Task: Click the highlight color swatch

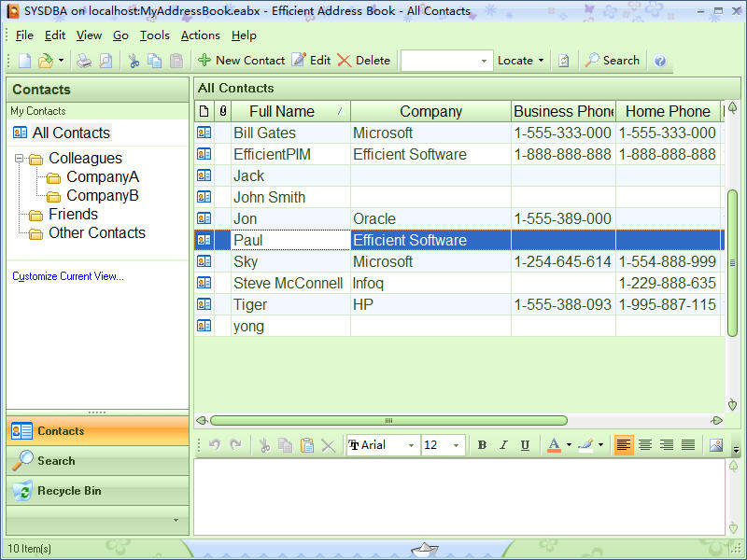Action: (585, 445)
